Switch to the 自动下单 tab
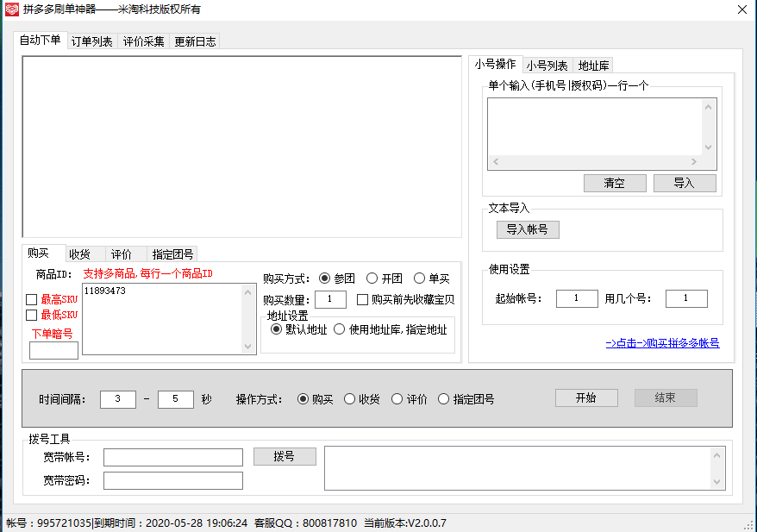757x532 pixels. [40, 40]
